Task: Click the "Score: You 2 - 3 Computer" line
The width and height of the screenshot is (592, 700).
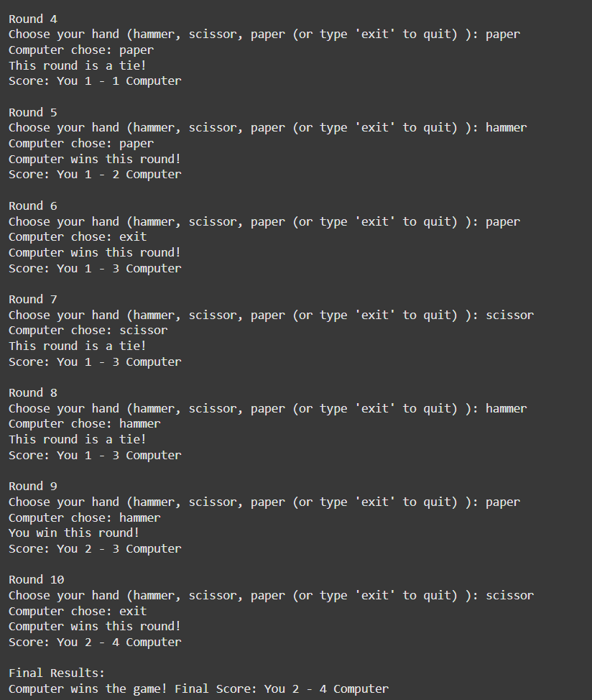Action: (95, 549)
